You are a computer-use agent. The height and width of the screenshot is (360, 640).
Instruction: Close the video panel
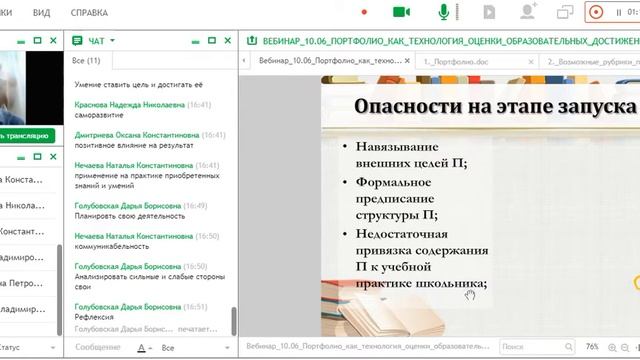(53, 40)
